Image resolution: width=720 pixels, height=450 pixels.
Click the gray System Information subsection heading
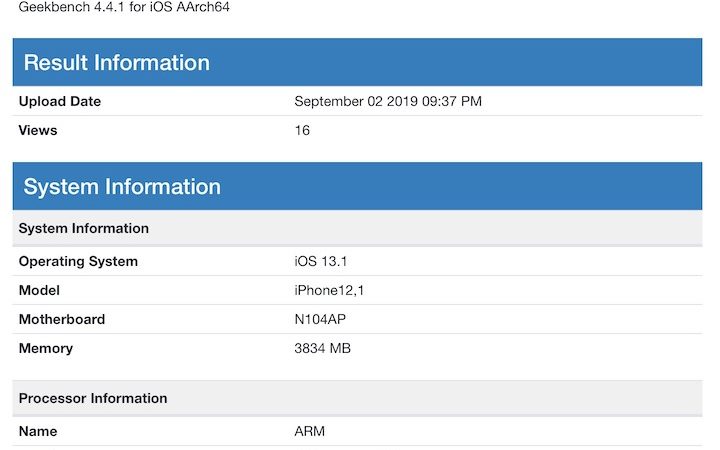(84, 228)
